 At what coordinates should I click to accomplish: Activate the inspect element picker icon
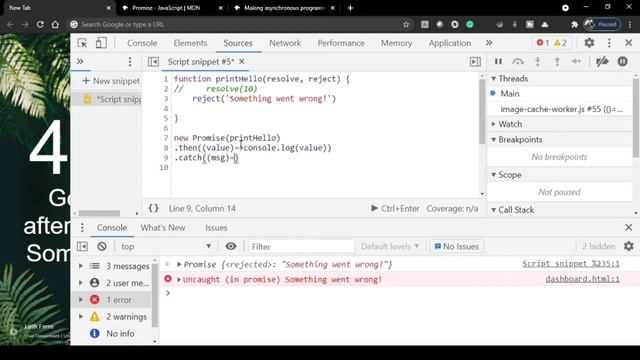[x=82, y=43]
